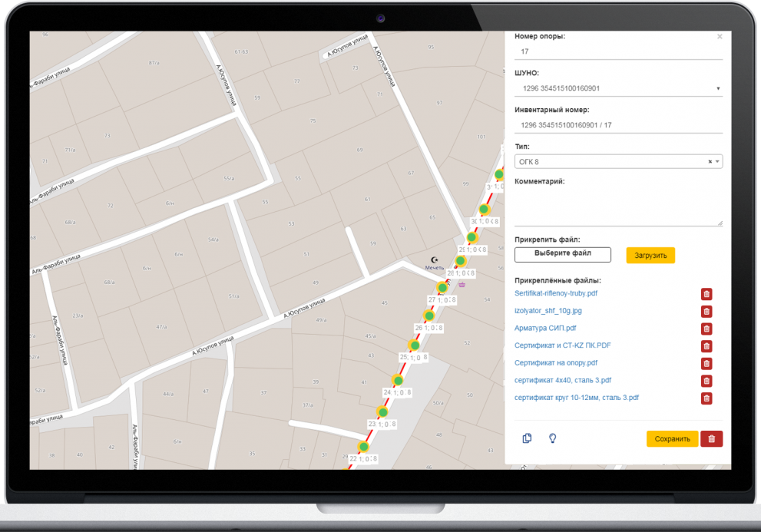This screenshot has height=532, width=761.
Task: Click the Выберите файл button
Action: pos(562,255)
